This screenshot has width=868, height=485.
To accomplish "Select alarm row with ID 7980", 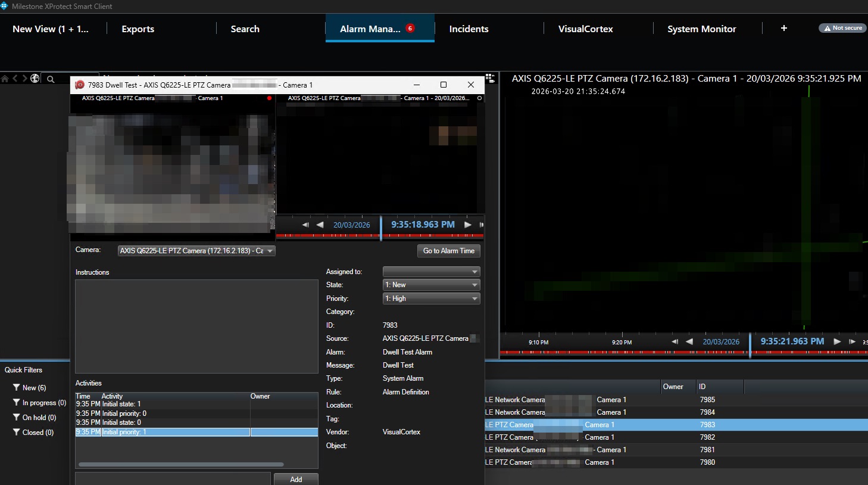I will (x=676, y=462).
